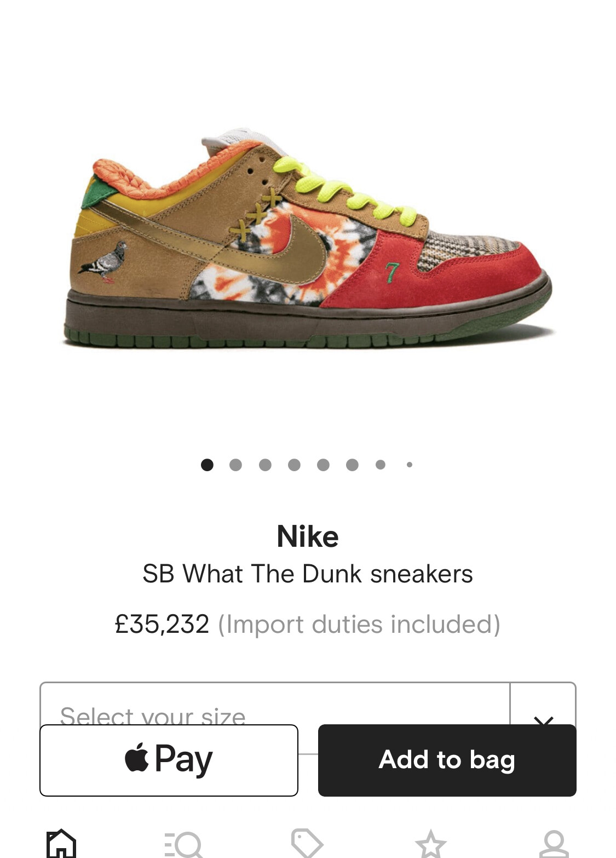Viewport: 616px width, 858px height.
Task: Jump to second product image dot
Action: (x=236, y=465)
